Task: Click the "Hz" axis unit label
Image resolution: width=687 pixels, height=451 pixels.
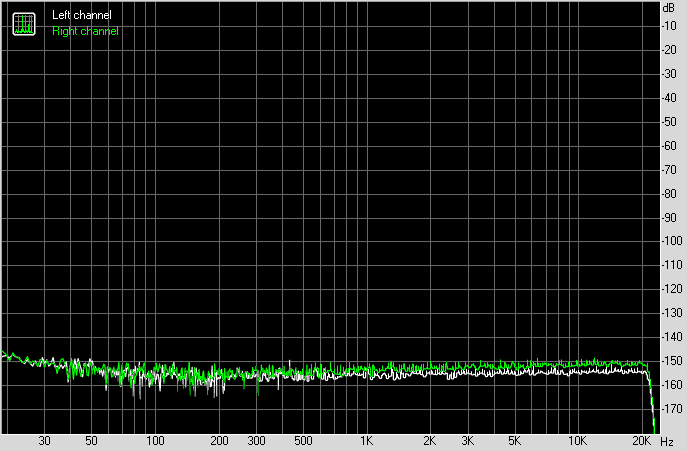Action: pyautogui.click(x=667, y=442)
